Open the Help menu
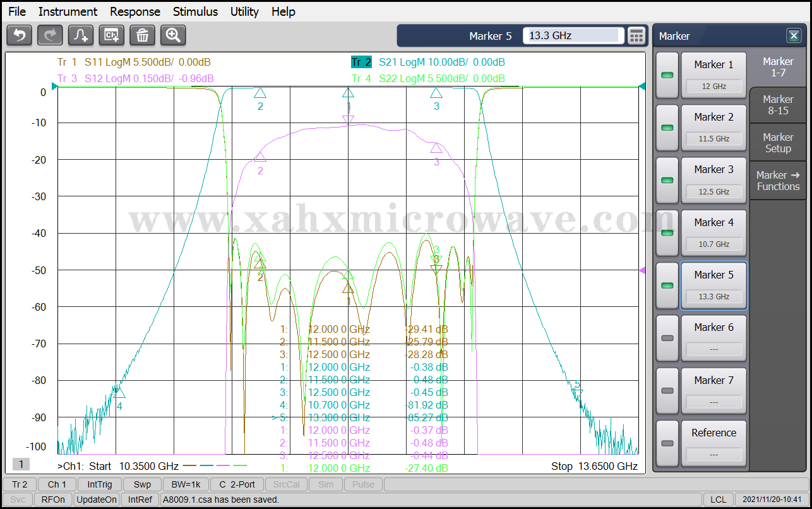This screenshot has height=509, width=812. coord(284,11)
